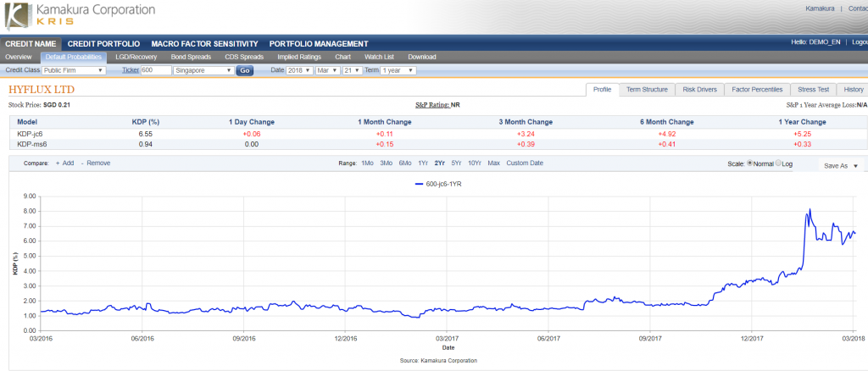
Task: Click the KDP-jc6 model row label
Action: point(29,134)
